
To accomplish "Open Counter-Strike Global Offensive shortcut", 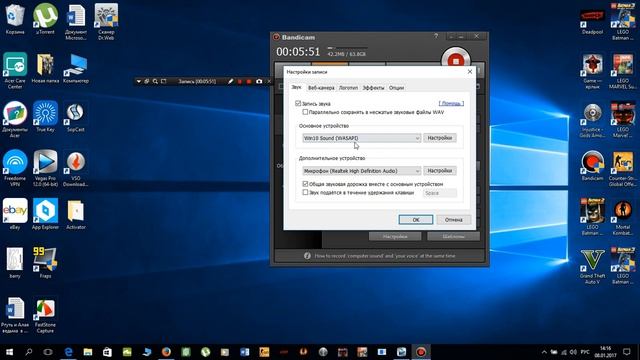I will tap(623, 168).
